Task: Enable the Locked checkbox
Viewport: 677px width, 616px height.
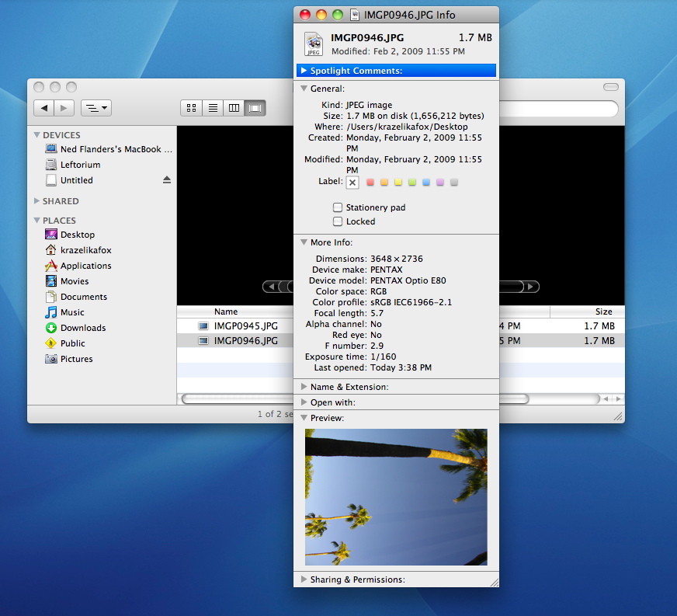Action: 338,221
